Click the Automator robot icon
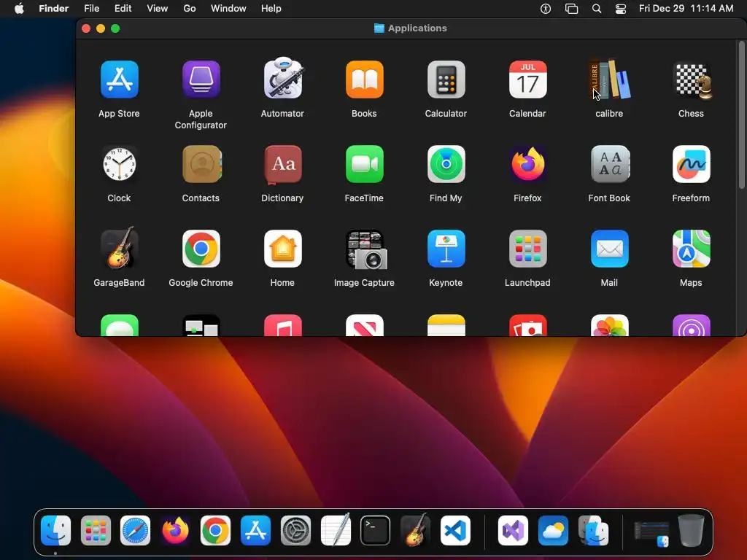The image size is (747, 560). point(283,79)
